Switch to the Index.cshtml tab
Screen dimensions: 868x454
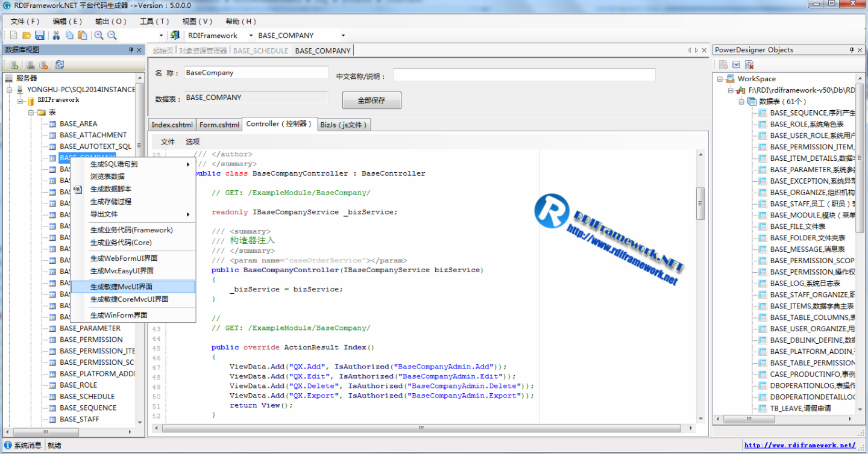[x=172, y=125]
